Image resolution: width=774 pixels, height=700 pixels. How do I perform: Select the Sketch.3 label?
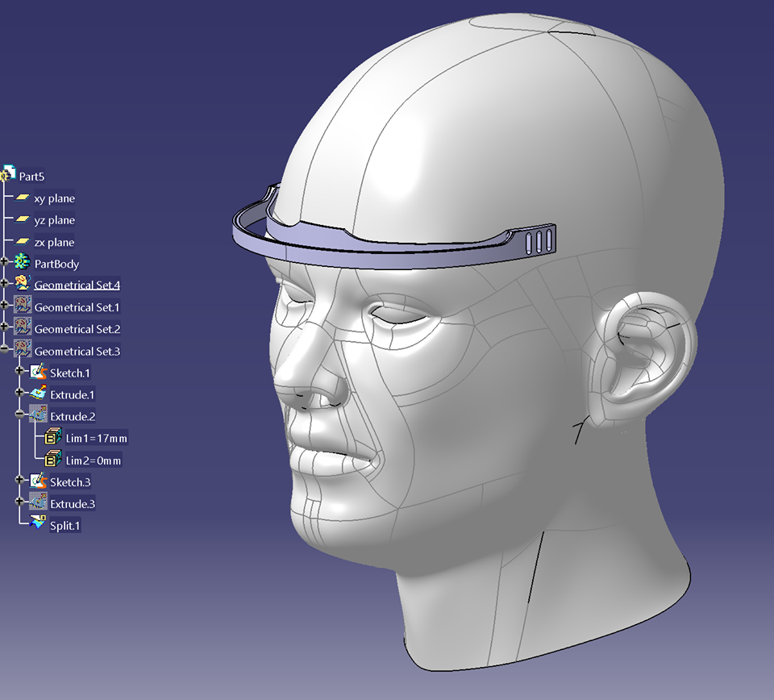[70, 482]
